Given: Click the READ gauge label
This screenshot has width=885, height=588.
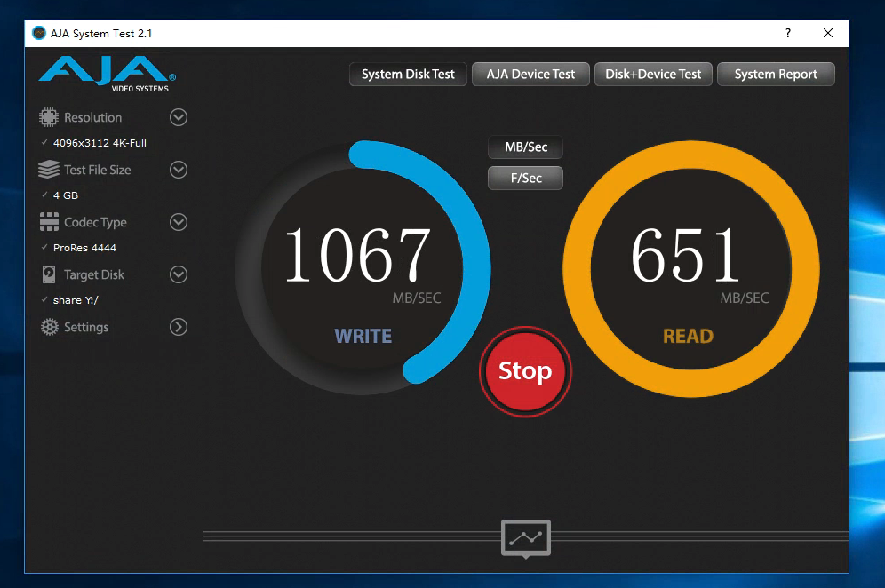Looking at the screenshot, I should [x=688, y=337].
